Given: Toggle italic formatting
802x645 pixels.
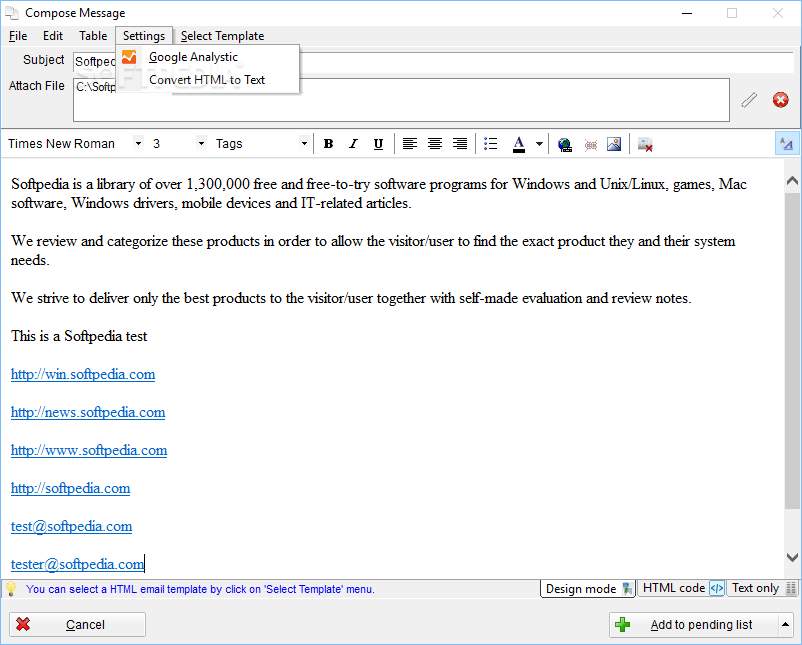Looking at the screenshot, I should pos(353,144).
